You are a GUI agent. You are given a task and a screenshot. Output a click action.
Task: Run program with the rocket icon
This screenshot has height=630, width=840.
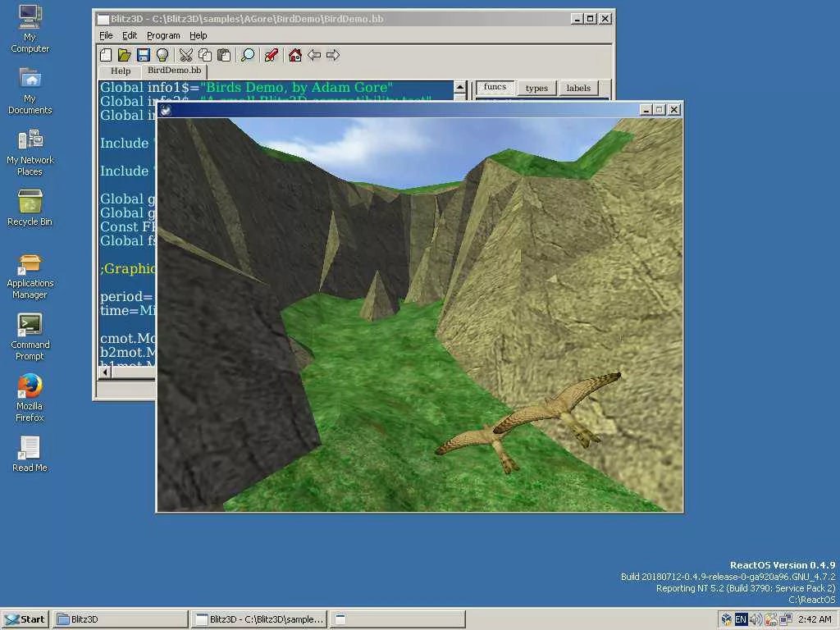click(271, 55)
